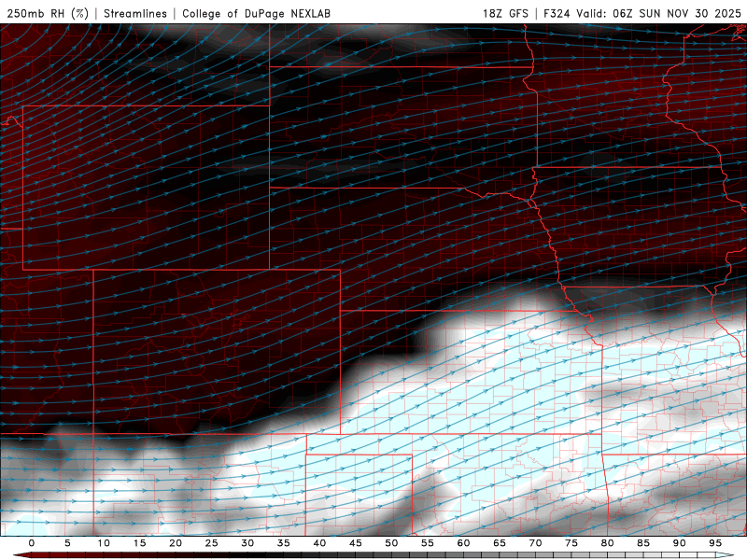
Task: Click the "20" value on color scale
Action: [176, 543]
